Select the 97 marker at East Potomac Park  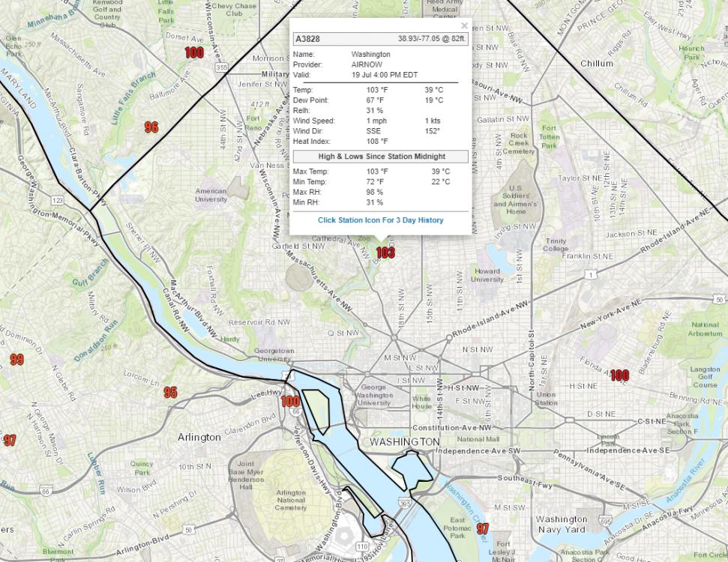click(483, 529)
